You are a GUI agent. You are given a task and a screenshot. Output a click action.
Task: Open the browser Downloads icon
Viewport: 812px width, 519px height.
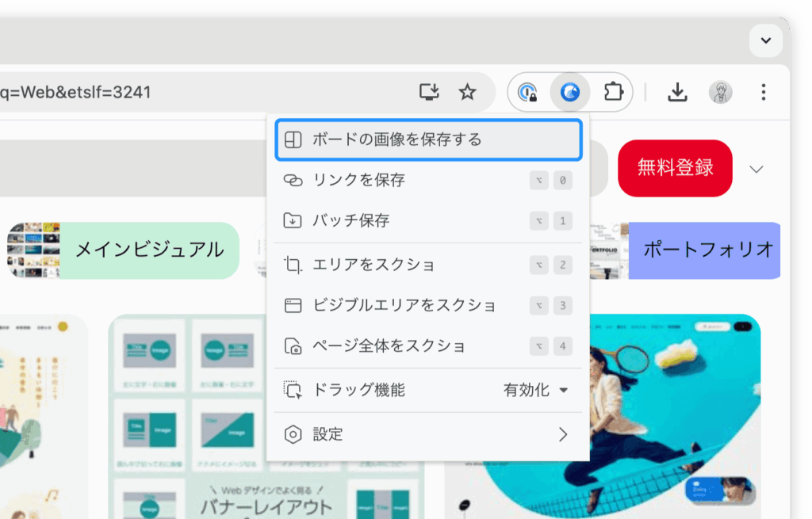(676, 93)
